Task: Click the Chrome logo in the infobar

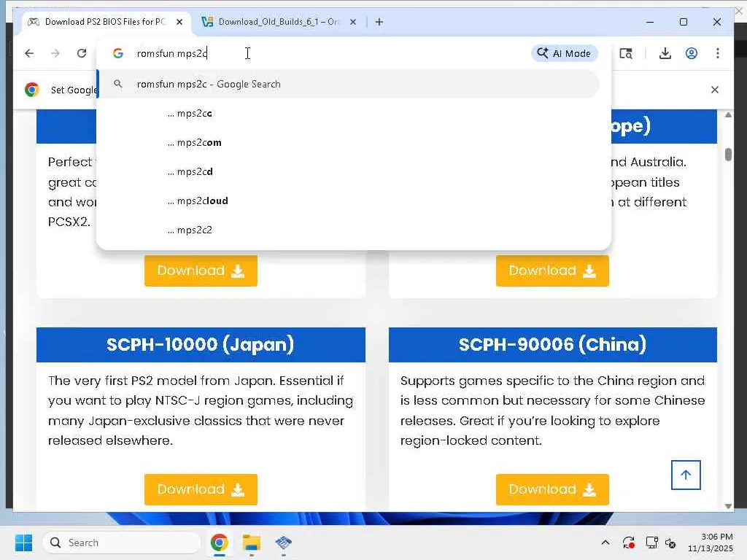Action: pyautogui.click(x=32, y=90)
